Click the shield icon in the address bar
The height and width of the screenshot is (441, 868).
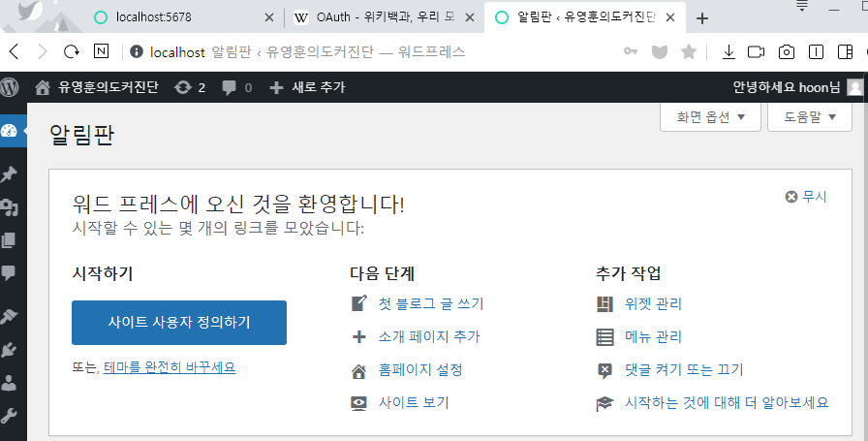pos(660,52)
